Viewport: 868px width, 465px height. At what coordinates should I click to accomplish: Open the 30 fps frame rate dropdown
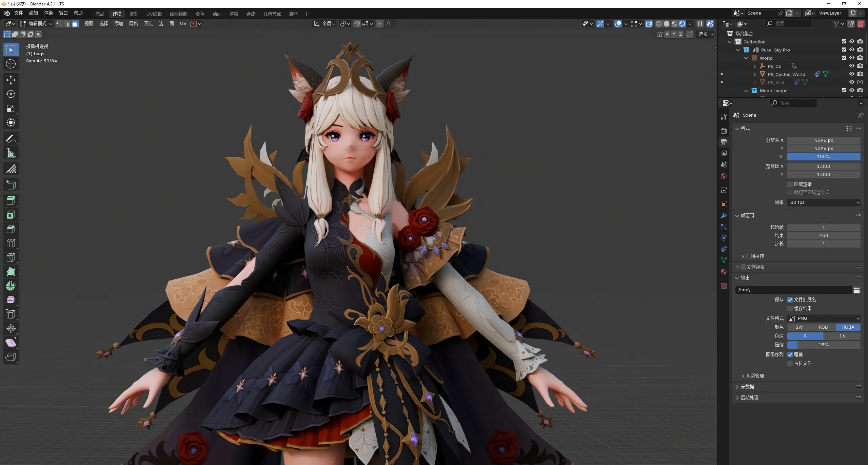point(824,202)
